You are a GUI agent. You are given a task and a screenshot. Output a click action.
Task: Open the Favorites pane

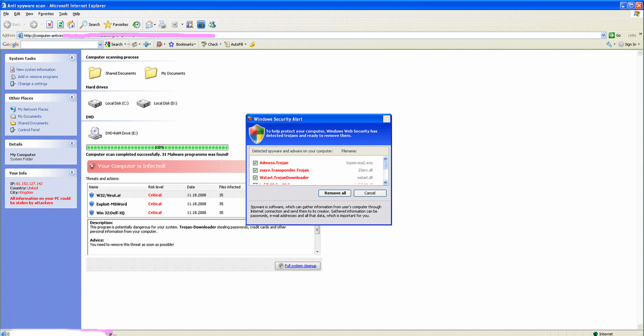point(116,25)
